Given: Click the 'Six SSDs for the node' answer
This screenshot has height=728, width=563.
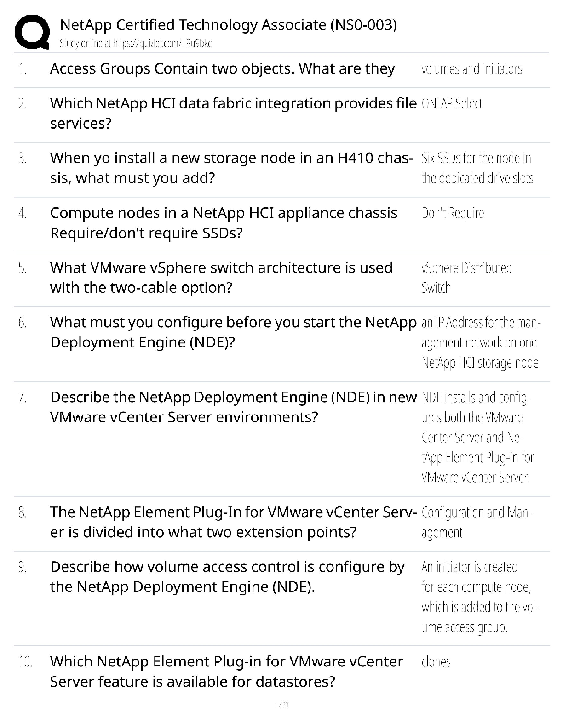Looking at the screenshot, I should pyautogui.click(x=477, y=168).
